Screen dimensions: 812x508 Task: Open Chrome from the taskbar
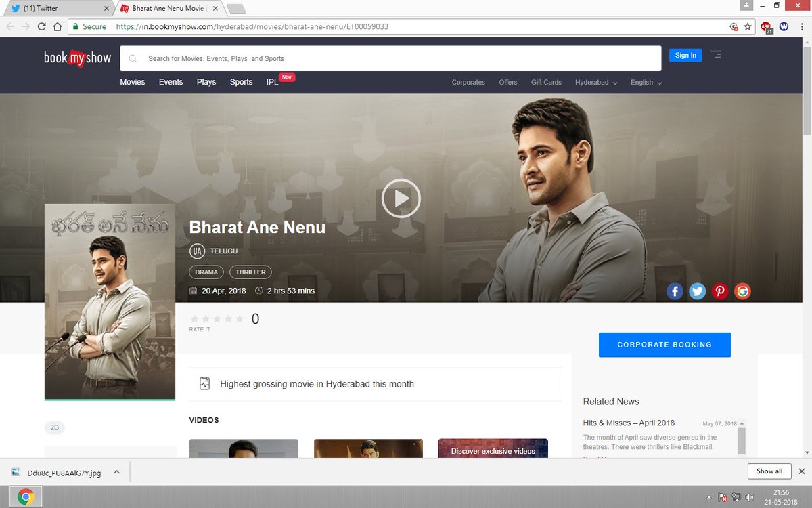pyautogui.click(x=26, y=496)
